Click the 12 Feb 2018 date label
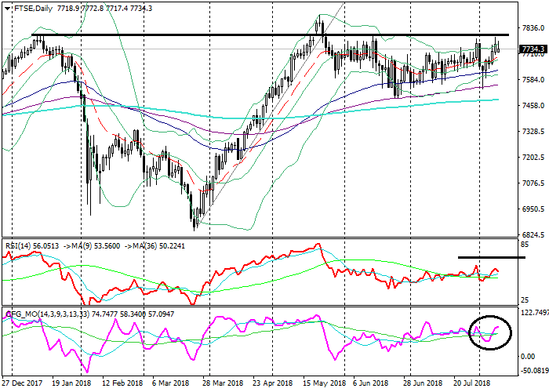 point(122,383)
